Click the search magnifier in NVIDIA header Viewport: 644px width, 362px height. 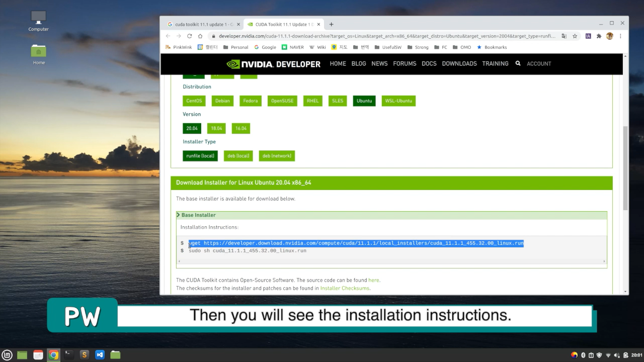(518, 63)
